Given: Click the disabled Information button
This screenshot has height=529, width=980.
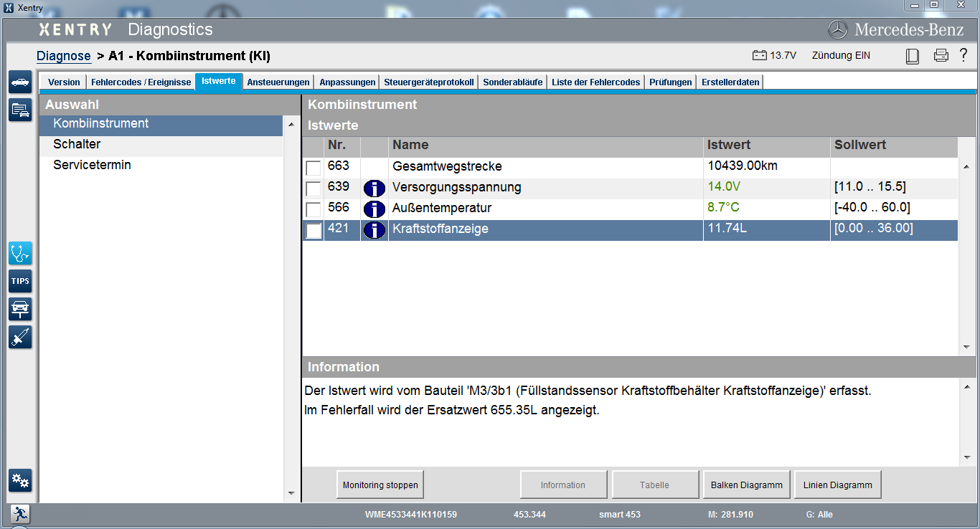Looking at the screenshot, I should pyautogui.click(x=563, y=485).
